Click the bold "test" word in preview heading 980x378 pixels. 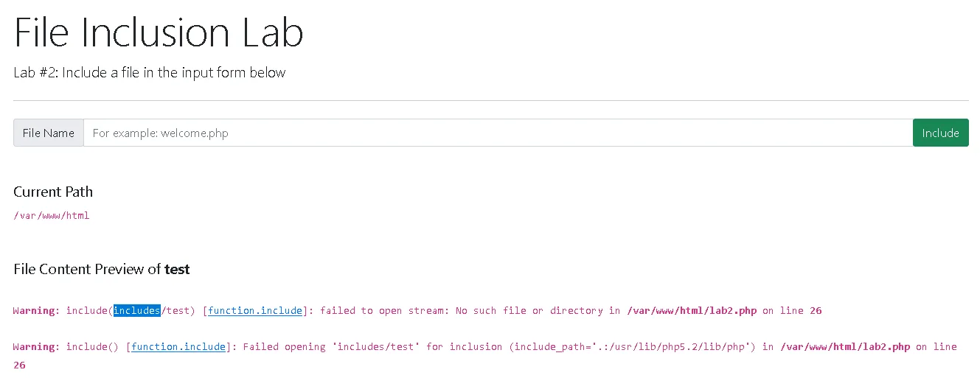pos(177,269)
